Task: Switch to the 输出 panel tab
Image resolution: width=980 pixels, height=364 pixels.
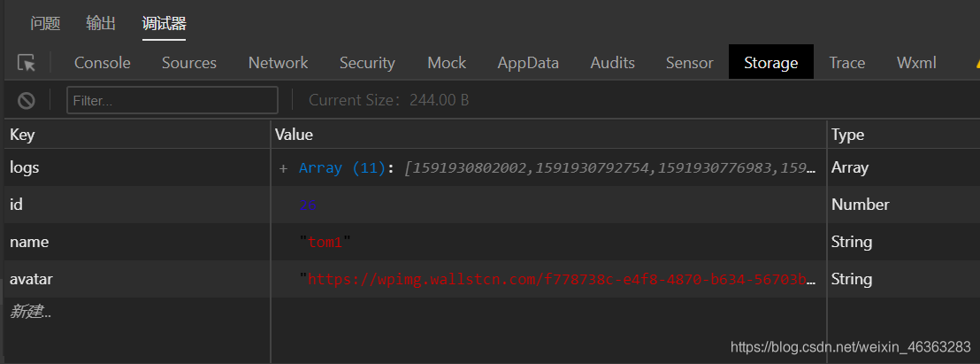Action: click(101, 24)
